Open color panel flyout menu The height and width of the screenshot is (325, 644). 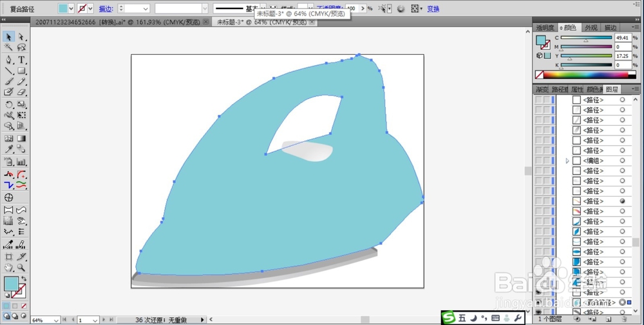pos(636,28)
